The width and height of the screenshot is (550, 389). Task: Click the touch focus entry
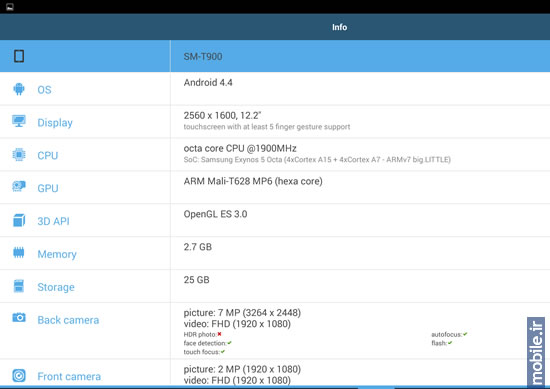tap(204, 352)
